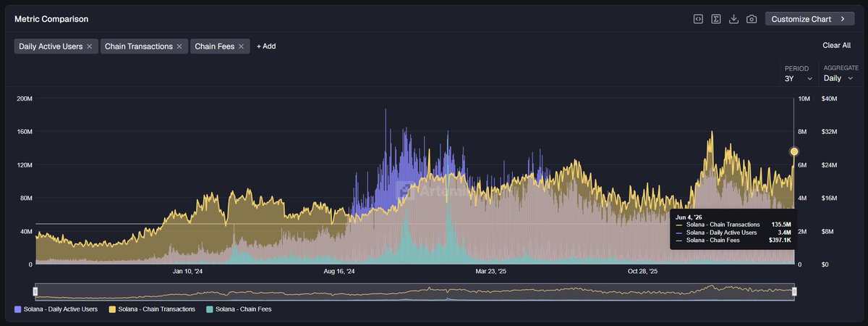Screen dimensions: 868x326
Task: Click the Jun 4, '26 tooltip date
Action: [688, 216]
